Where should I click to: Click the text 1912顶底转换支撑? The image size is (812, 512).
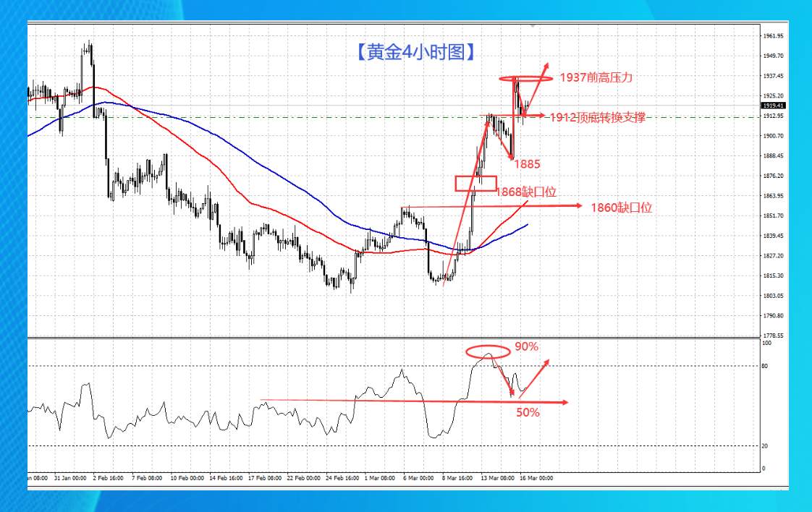[x=598, y=118]
